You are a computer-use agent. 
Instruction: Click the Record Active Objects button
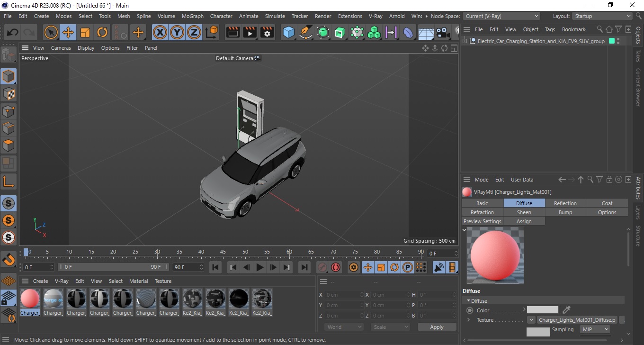(x=322, y=267)
